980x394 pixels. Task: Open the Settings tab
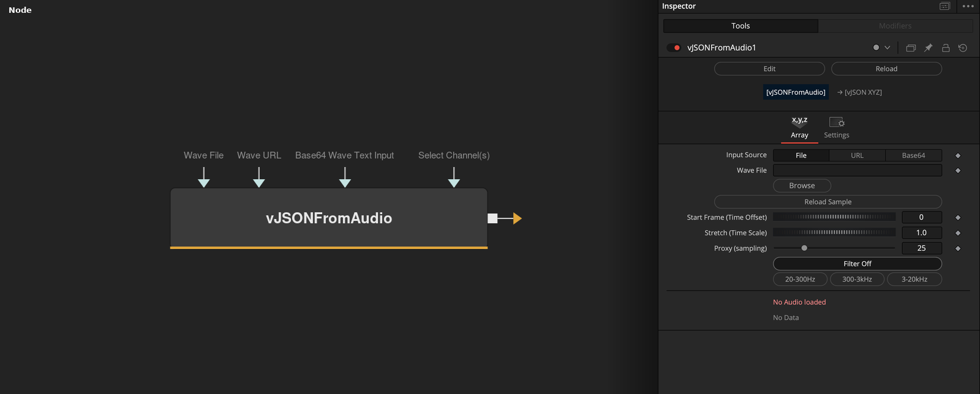(837, 128)
